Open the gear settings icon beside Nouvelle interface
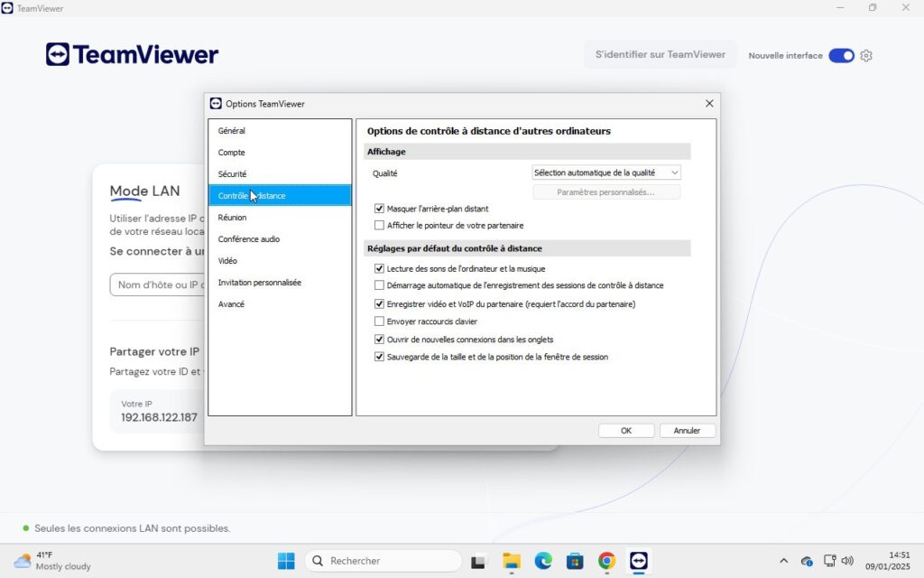This screenshot has height=578, width=924. pyautogui.click(x=865, y=55)
